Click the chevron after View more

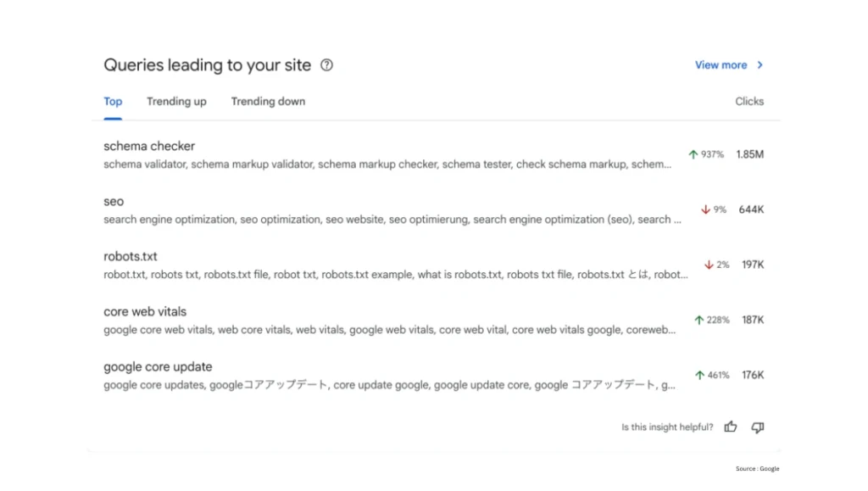point(759,64)
